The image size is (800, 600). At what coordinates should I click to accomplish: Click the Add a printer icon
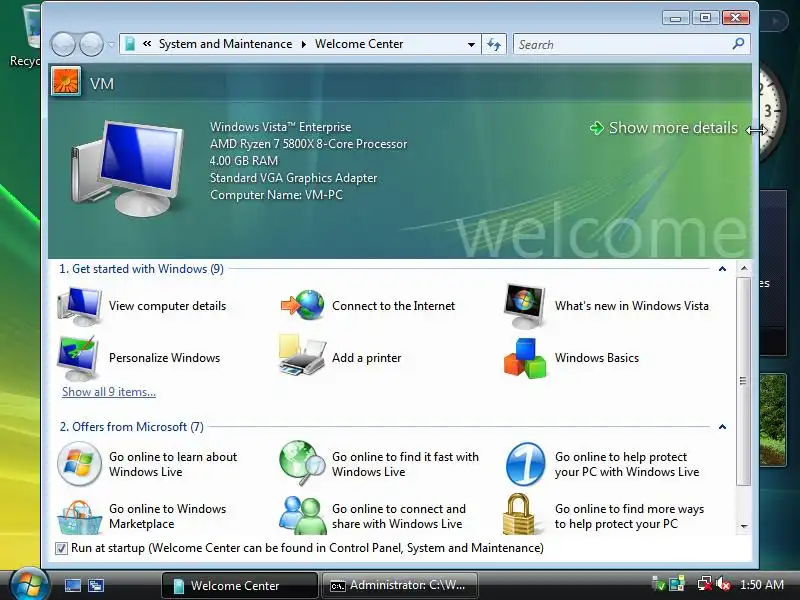[x=302, y=355]
